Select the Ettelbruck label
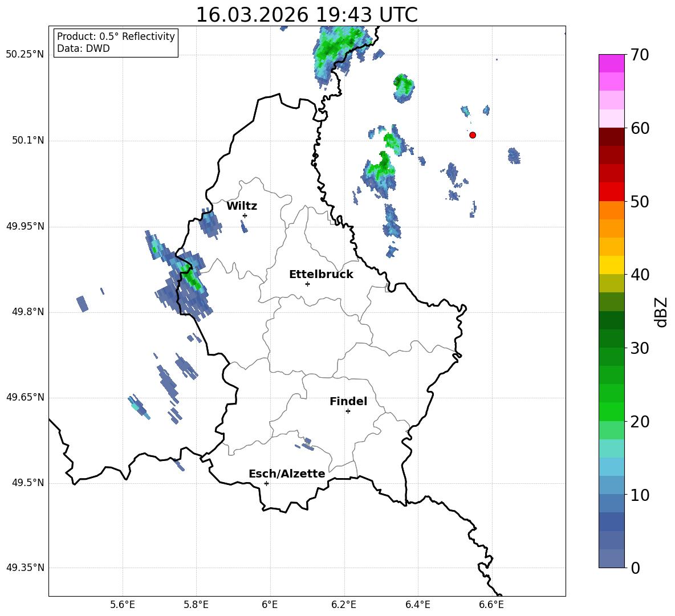675x616 pixels. [321, 275]
